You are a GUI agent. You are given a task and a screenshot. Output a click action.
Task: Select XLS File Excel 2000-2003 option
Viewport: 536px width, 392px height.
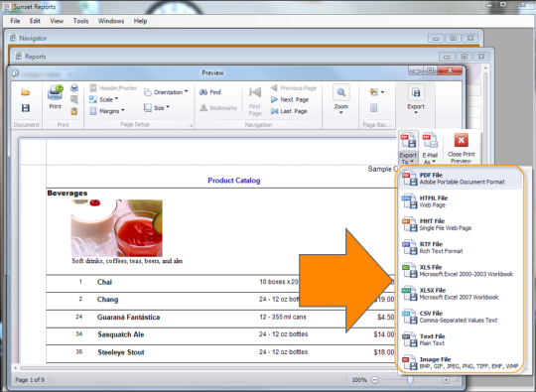pyautogui.click(x=461, y=270)
